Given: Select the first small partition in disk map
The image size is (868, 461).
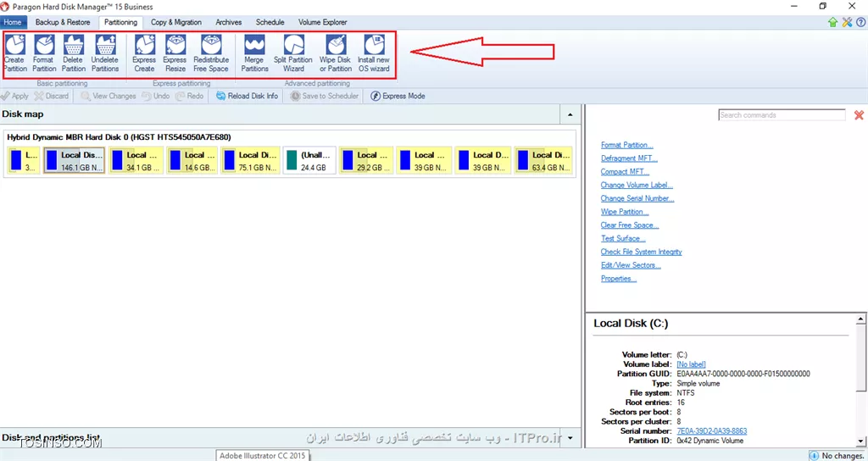Looking at the screenshot, I should click(24, 160).
